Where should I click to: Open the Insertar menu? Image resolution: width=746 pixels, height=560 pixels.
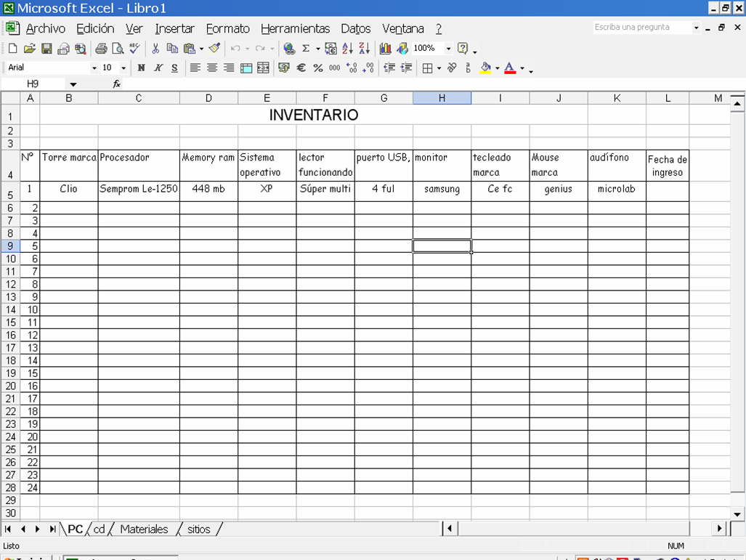pos(174,28)
